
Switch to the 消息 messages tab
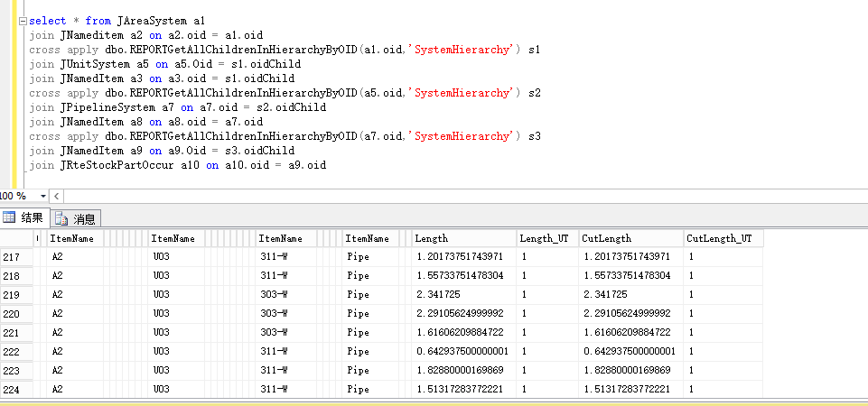tap(77, 219)
